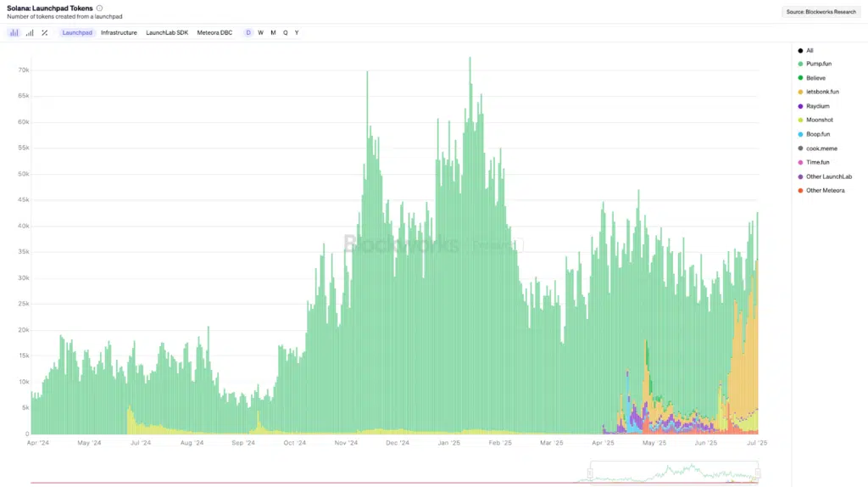Toggle Other Meteora legend entry
The image size is (868, 487).
click(825, 190)
